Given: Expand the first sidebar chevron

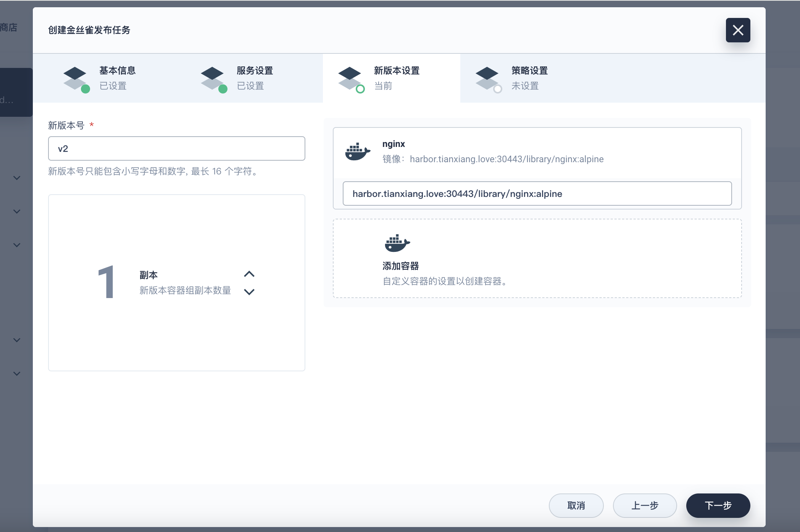Looking at the screenshot, I should [x=17, y=178].
